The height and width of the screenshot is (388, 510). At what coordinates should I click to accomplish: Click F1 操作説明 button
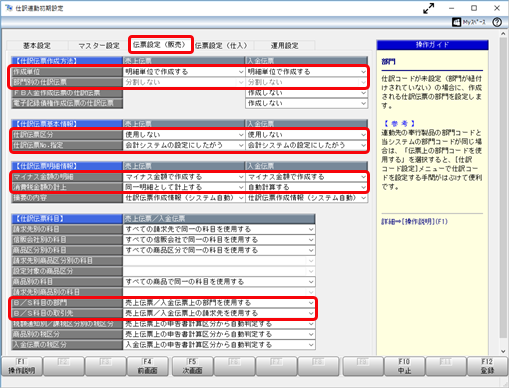tap(22, 366)
